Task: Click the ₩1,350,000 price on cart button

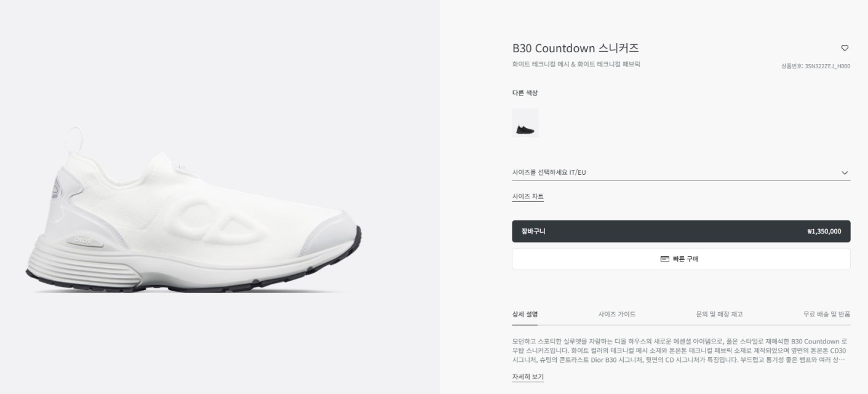Action: tap(824, 231)
